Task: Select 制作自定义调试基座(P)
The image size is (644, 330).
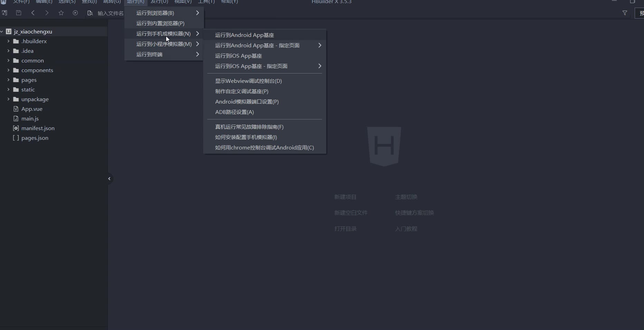Action: coord(265,91)
